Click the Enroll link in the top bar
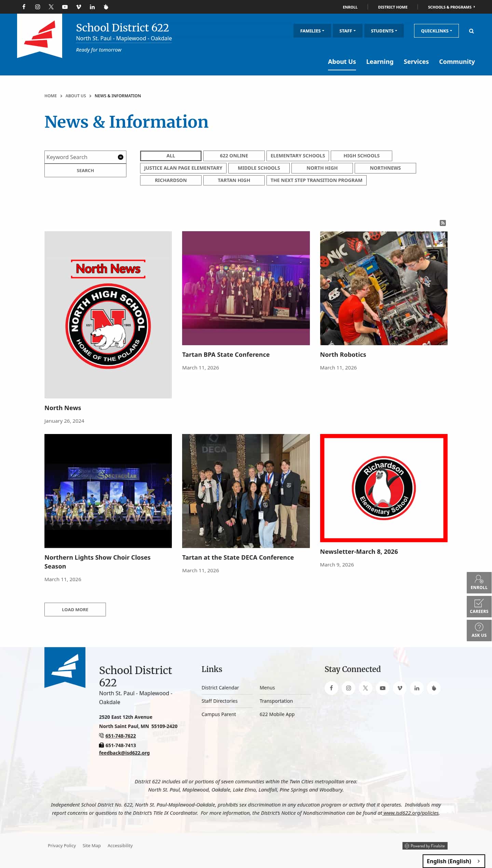This screenshot has width=492, height=868. tap(350, 7)
